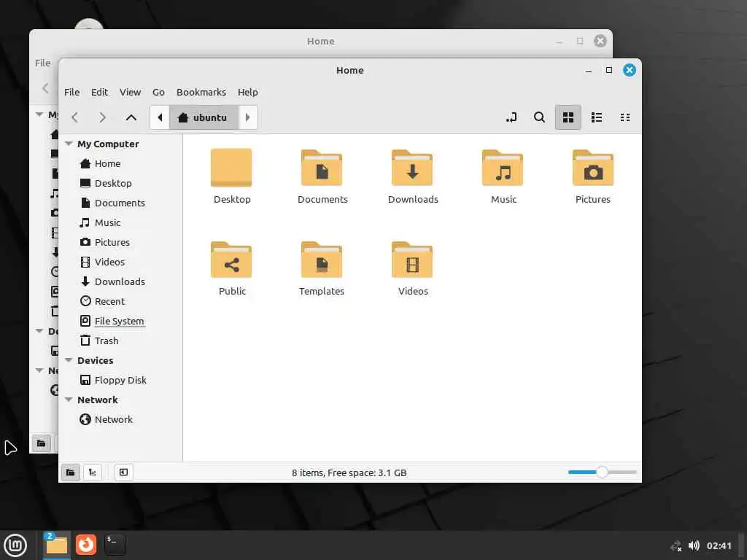Open the Go menu
The height and width of the screenshot is (560, 747).
(x=158, y=93)
